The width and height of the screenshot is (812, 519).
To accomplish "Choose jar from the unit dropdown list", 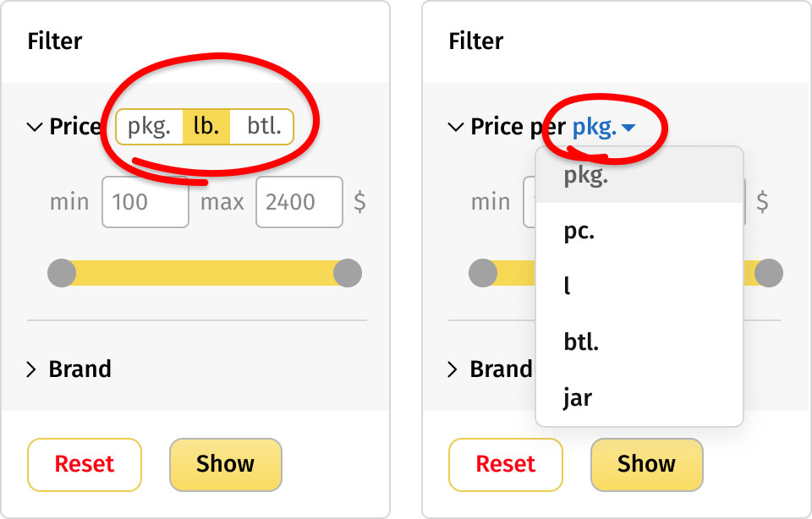I will click(639, 397).
